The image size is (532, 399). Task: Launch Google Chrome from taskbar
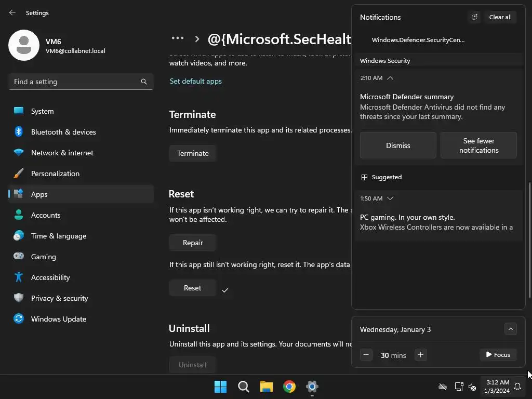pos(289,387)
